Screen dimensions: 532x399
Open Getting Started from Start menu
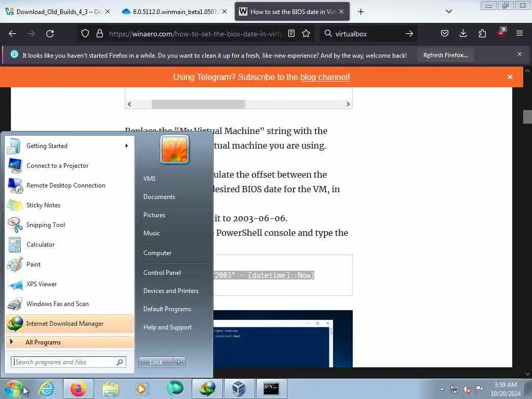[x=69, y=146]
